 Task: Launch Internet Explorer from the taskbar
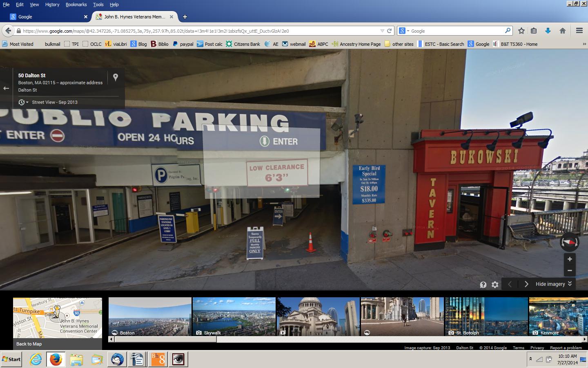[36, 359]
